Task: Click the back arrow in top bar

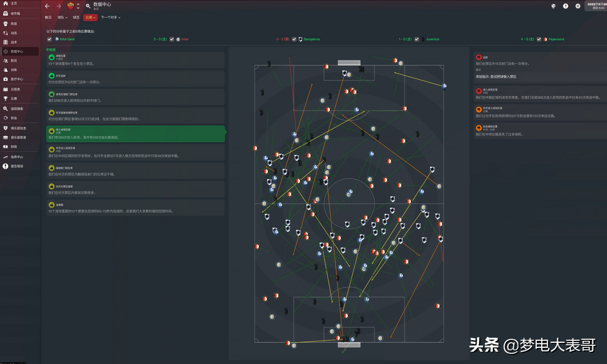Action: coord(48,6)
